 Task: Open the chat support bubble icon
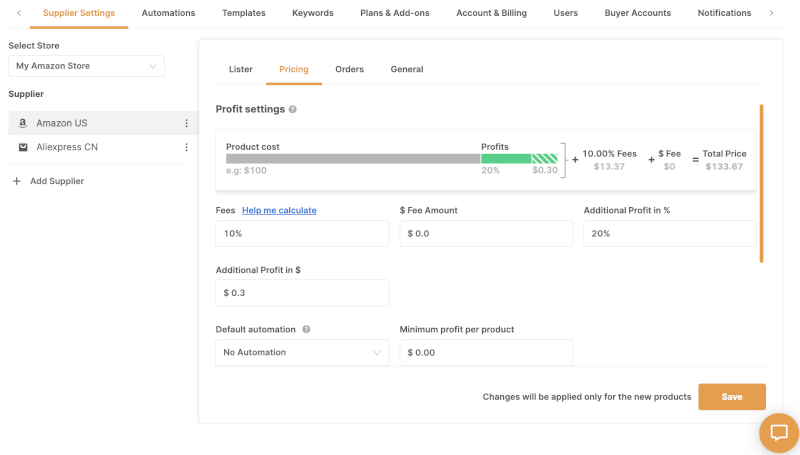coord(779,433)
